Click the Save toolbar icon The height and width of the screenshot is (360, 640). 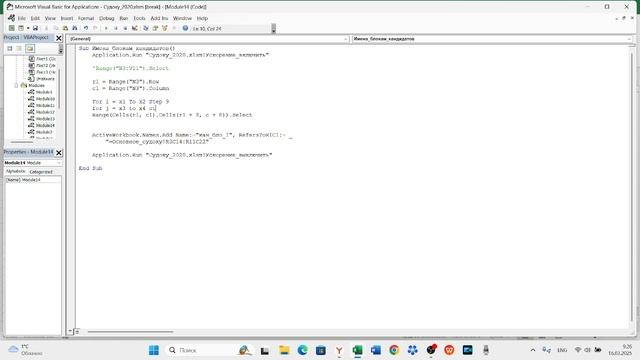(36, 28)
